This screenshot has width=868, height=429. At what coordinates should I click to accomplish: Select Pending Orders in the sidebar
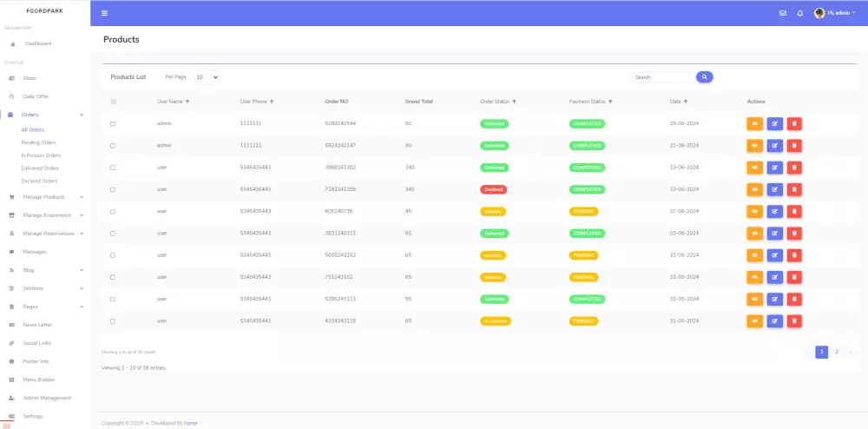coord(39,142)
